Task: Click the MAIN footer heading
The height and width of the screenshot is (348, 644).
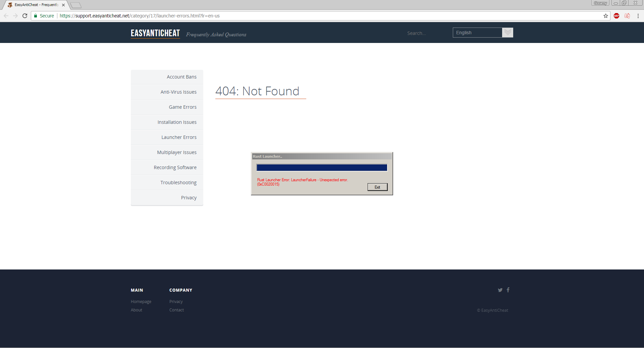Action: click(137, 290)
